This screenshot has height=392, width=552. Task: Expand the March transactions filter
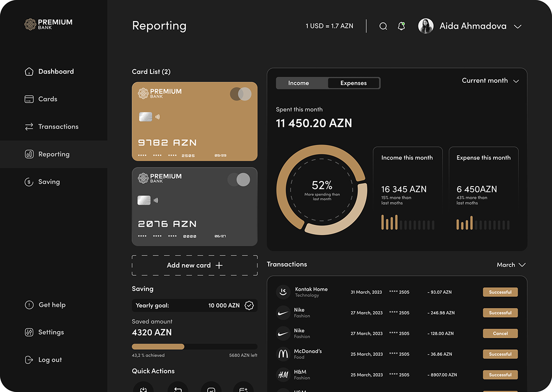511,265
